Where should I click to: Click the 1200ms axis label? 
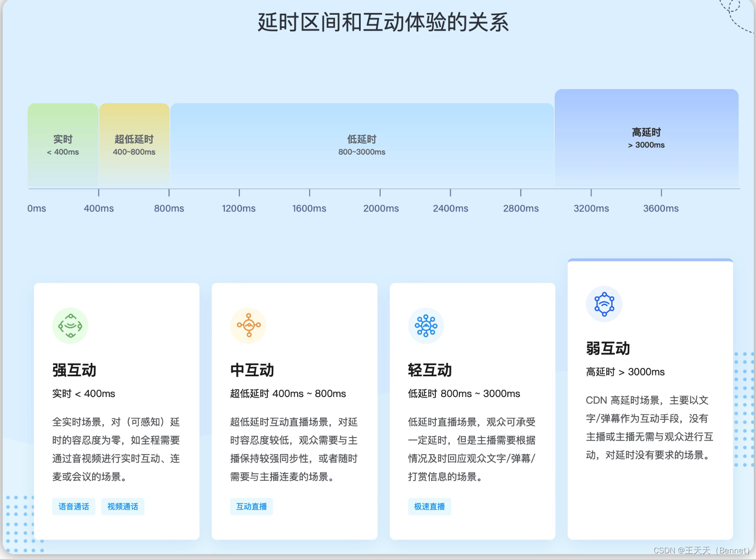point(239,208)
